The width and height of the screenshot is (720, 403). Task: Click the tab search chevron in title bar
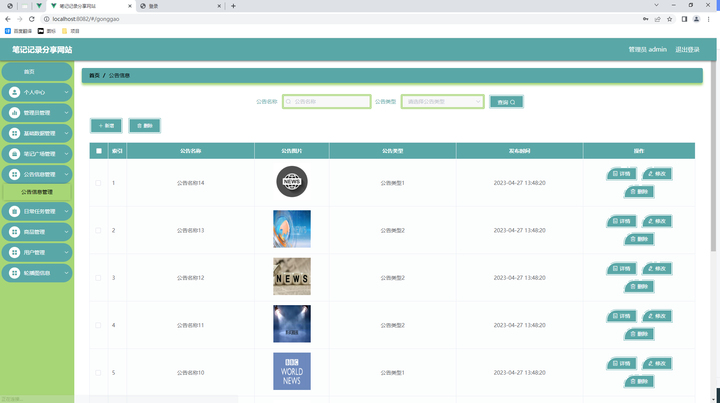tap(656, 5)
